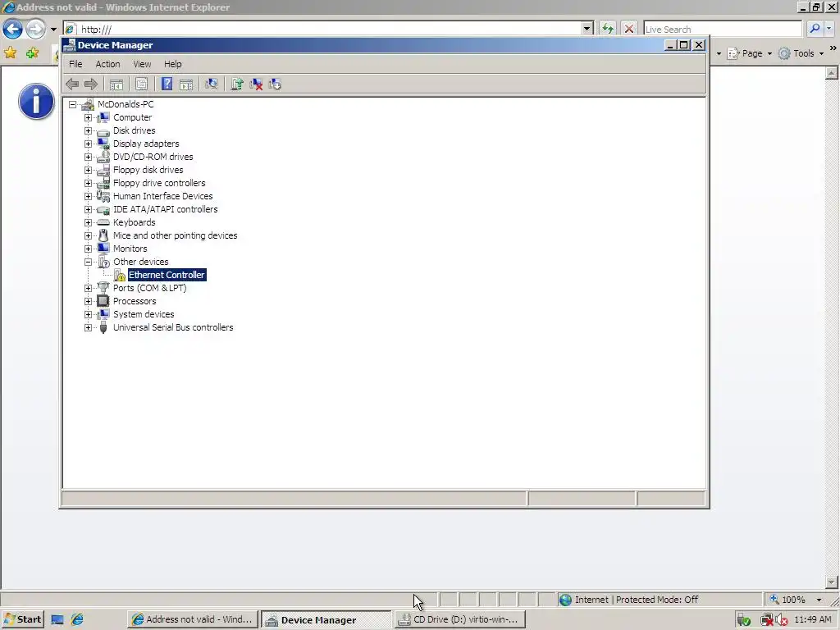The height and width of the screenshot is (630, 840).
Task: Select the System devices tree item
Action: 144,314
